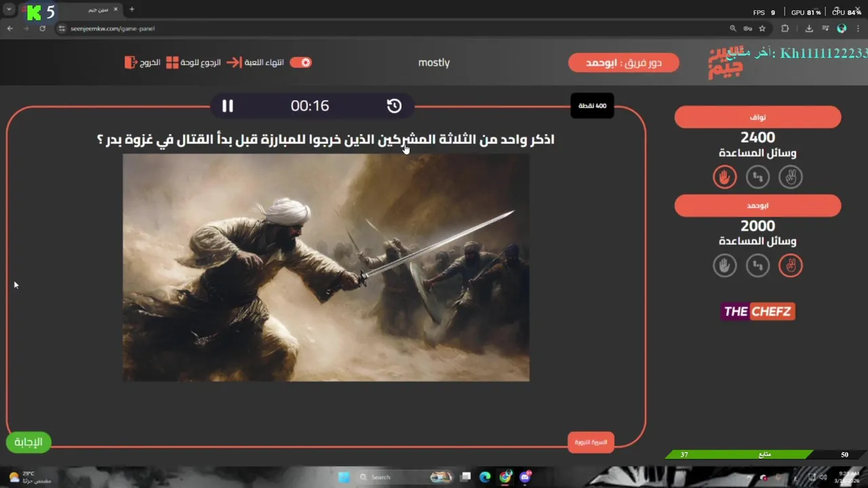This screenshot has width=868, height=488.
Task: Click the 400 نقطة points badge
Action: 592,106
